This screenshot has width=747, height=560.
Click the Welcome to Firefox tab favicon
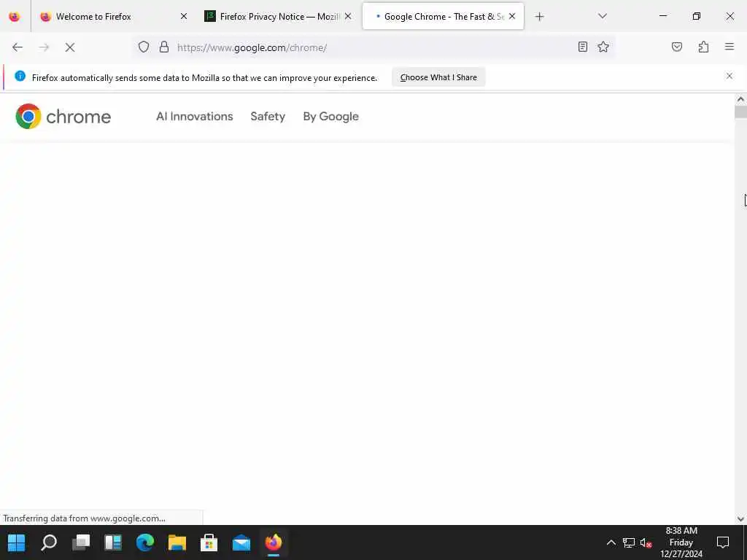(x=46, y=16)
